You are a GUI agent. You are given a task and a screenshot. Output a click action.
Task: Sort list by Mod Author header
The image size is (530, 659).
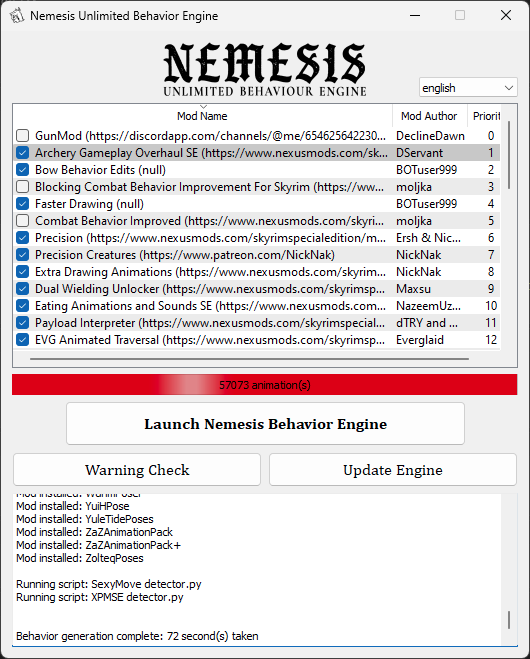point(429,116)
